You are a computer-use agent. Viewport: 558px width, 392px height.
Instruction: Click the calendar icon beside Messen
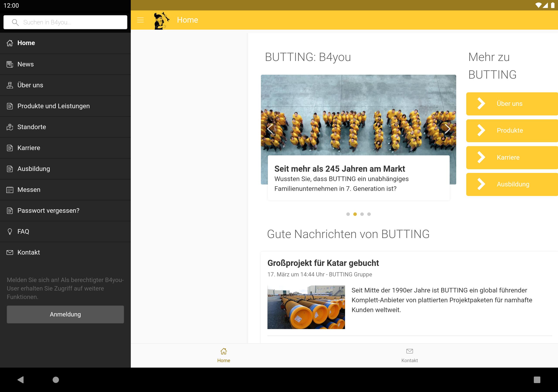coord(10,190)
